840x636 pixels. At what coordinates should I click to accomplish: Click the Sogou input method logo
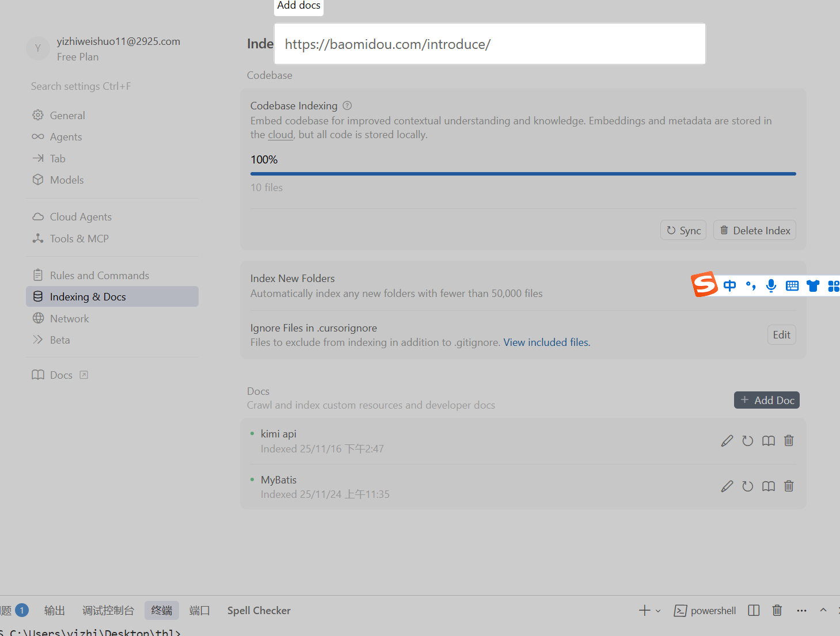(704, 284)
